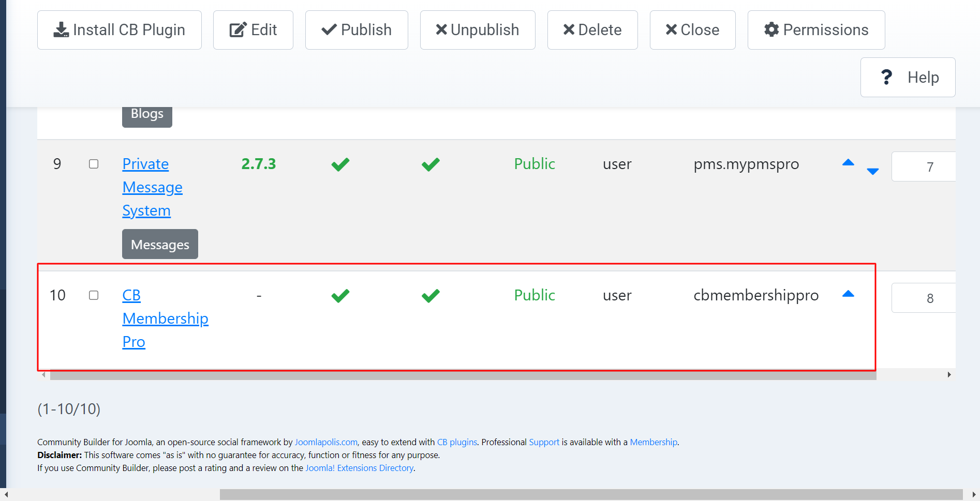Click the cbmembershippro directory text

[756, 296]
